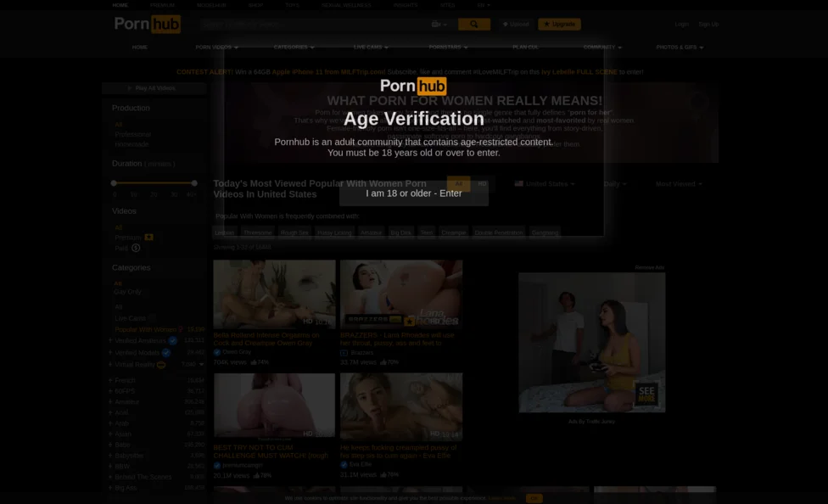828x504 pixels.
Task: Click the Upload button in the header
Action: [516, 25]
